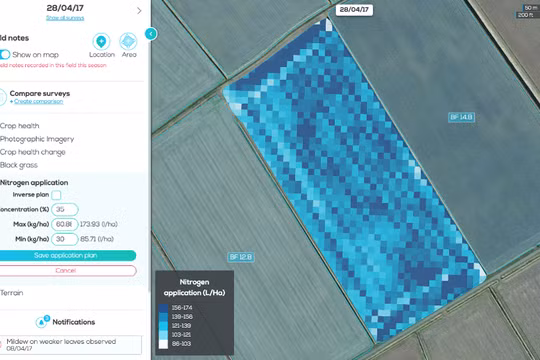Click the Max (kg/ha) input field
This screenshot has width=540, height=360.
65,224
